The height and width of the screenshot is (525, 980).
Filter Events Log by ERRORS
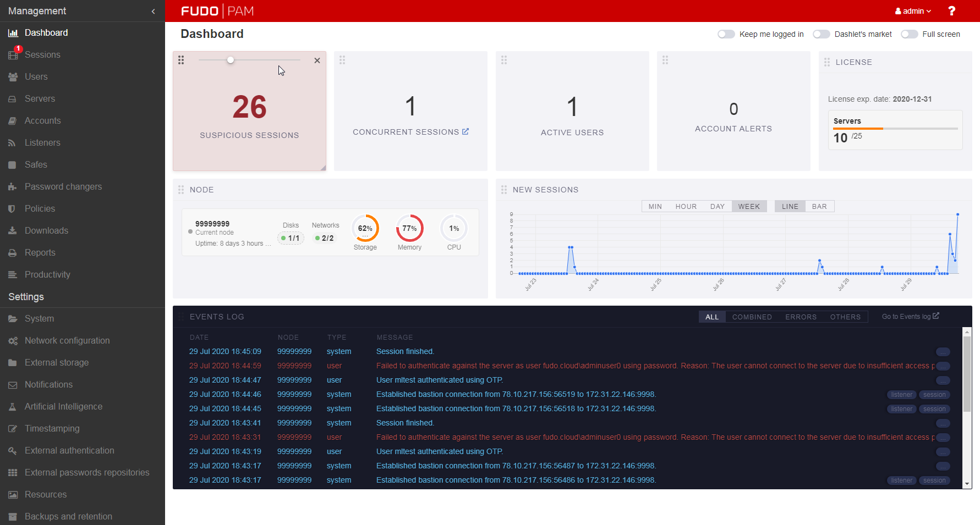pos(801,317)
